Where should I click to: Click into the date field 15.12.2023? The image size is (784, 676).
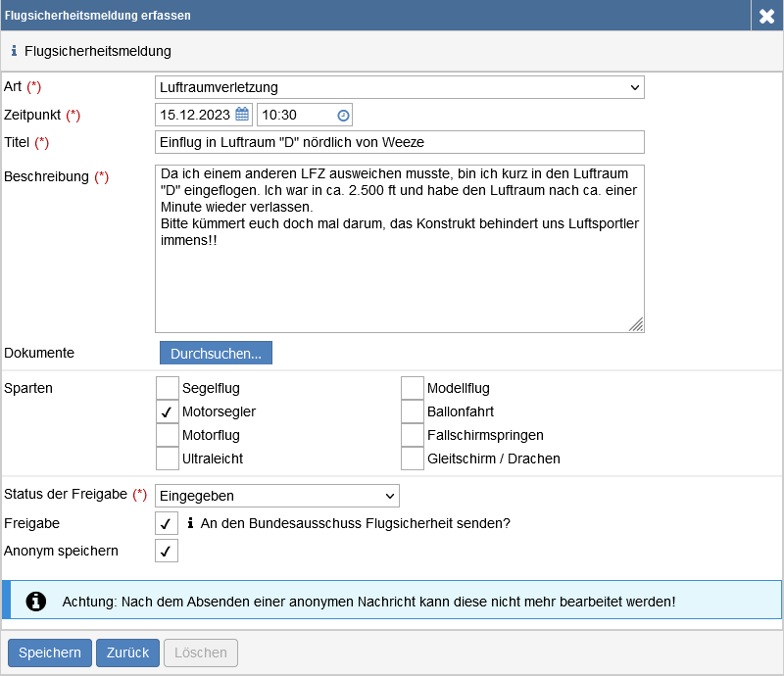coord(195,115)
